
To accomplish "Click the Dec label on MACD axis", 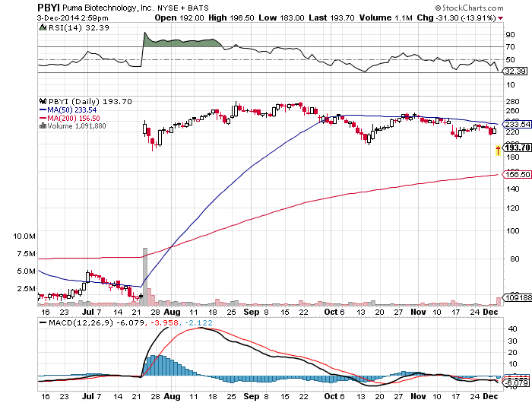I will coord(490,396).
